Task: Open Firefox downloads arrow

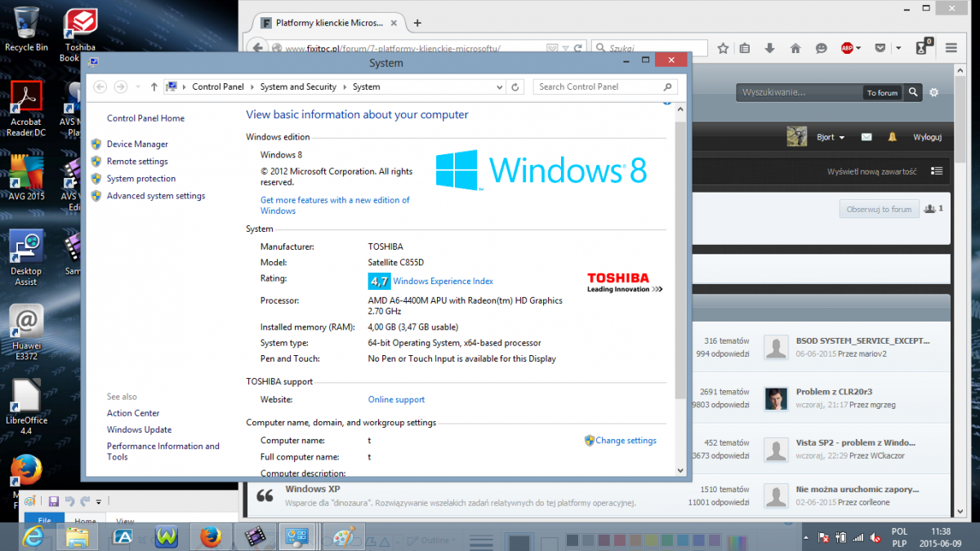Action: click(769, 48)
